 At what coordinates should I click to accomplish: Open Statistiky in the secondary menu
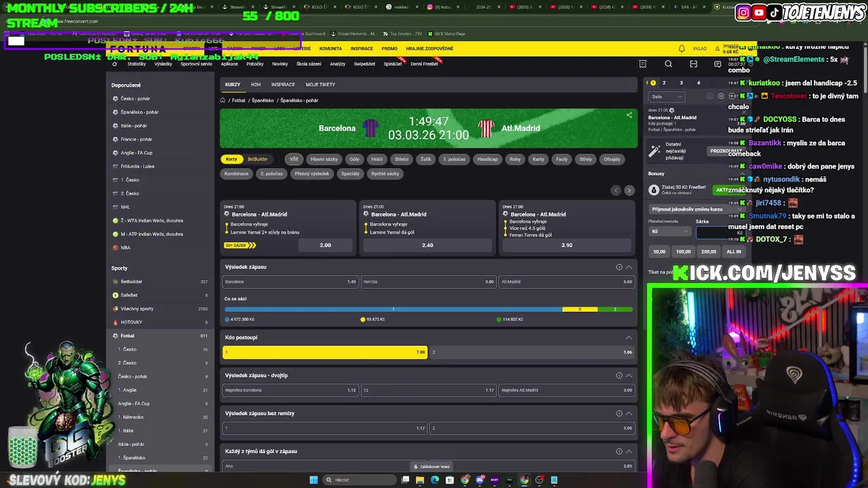click(x=136, y=64)
